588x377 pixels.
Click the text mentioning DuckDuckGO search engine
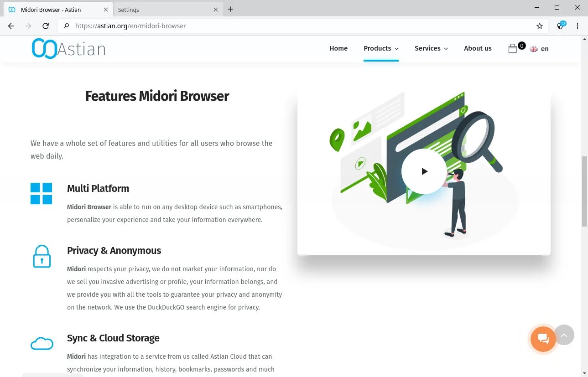pos(187,307)
